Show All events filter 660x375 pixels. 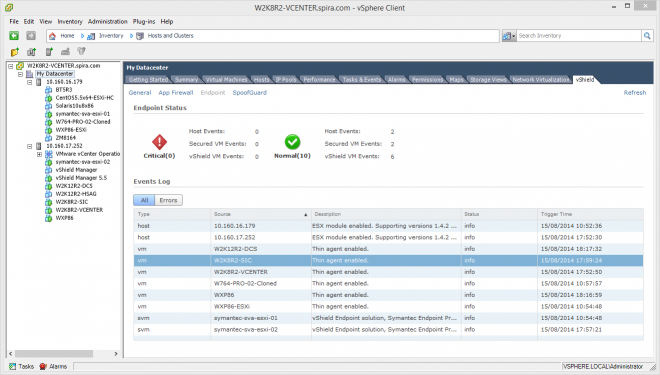tap(144, 200)
